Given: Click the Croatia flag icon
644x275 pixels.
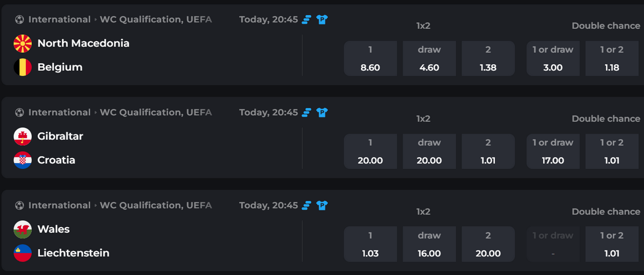Looking at the screenshot, I should (x=23, y=160).
